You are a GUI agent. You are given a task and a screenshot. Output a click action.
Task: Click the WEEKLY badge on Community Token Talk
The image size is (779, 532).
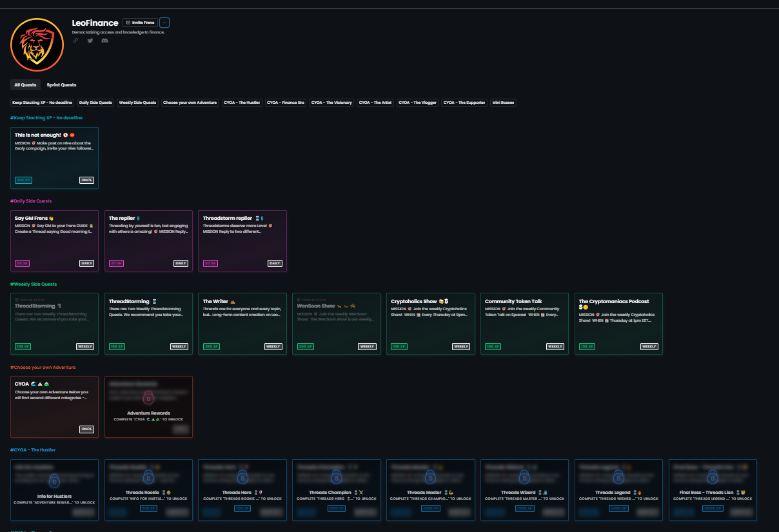coord(555,346)
